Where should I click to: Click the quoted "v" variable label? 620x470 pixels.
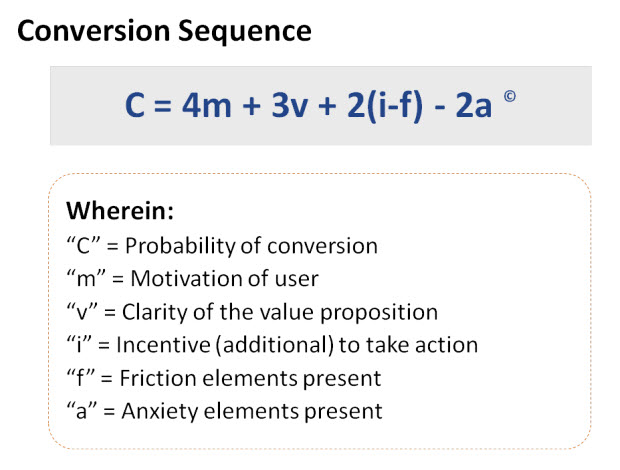pyautogui.click(x=79, y=312)
